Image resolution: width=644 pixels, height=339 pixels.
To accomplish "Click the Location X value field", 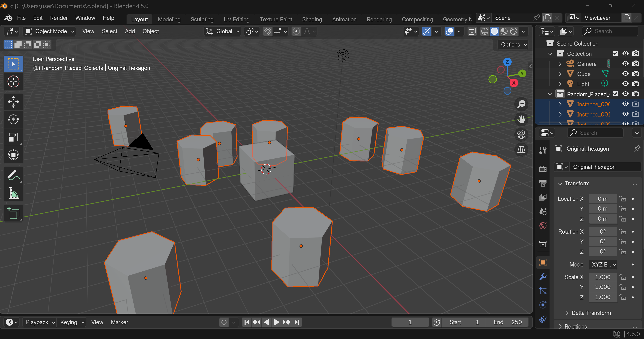I will [603, 199].
